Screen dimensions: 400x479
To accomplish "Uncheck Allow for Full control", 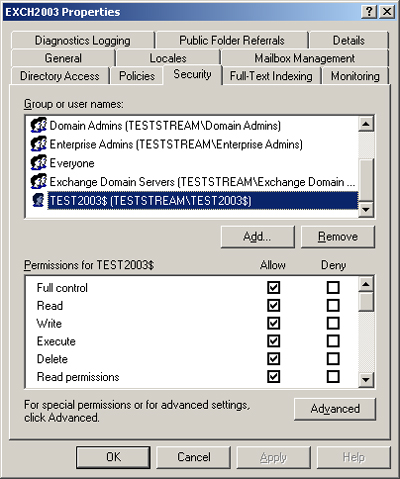I will click(273, 287).
